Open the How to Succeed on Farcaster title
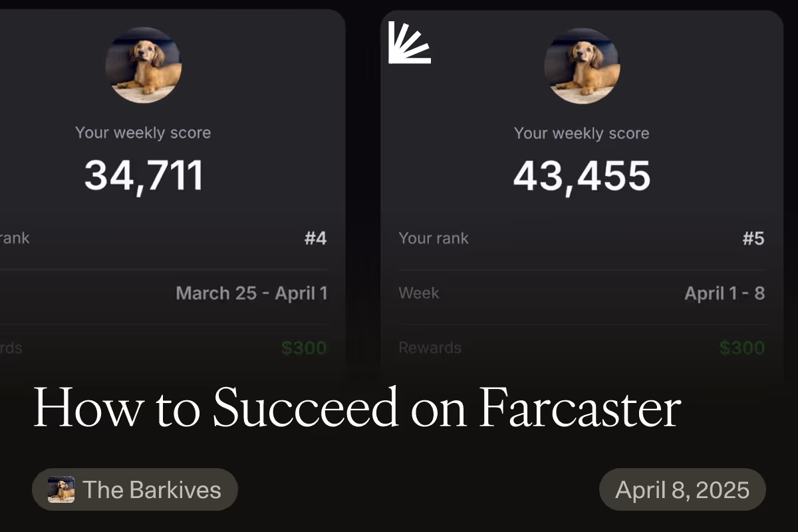The height and width of the screenshot is (532, 798). point(357,407)
